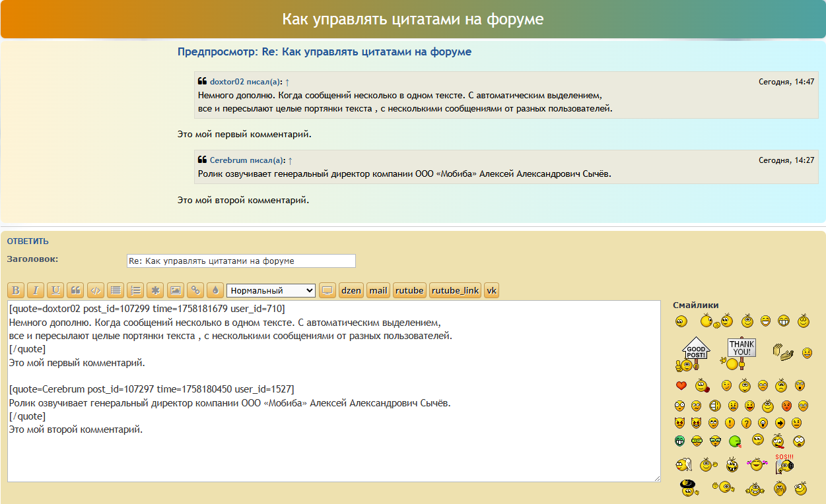Insert a bulleted list
This screenshot has height=504, width=826.
click(x=116, y=290)
